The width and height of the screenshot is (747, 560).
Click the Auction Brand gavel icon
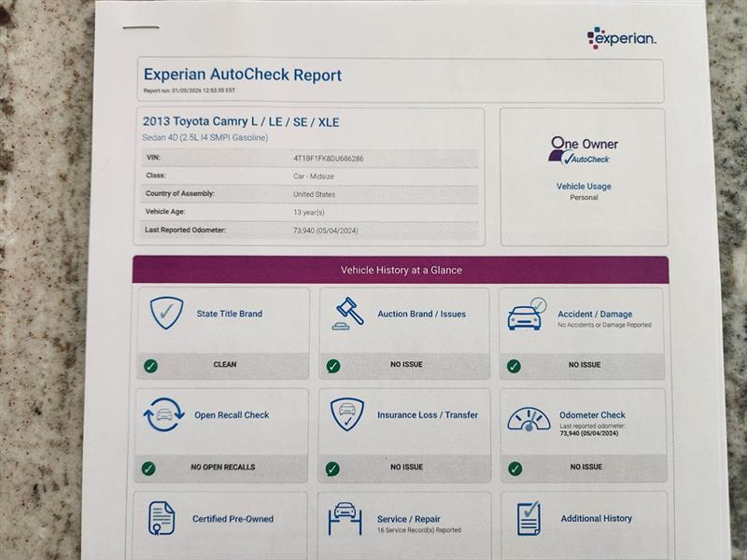tap(347, 315)
